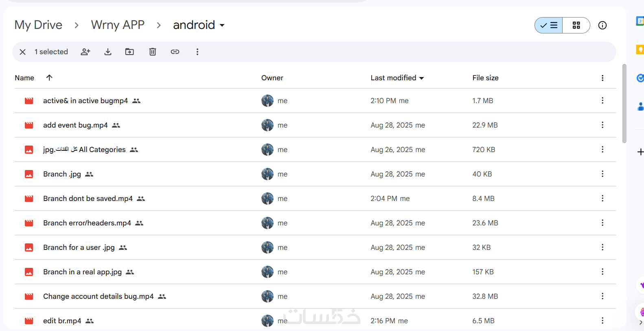Viewport: 644px width, 331px height.
Task: Open more actions in selection toolbar
Action: [197, 52]
